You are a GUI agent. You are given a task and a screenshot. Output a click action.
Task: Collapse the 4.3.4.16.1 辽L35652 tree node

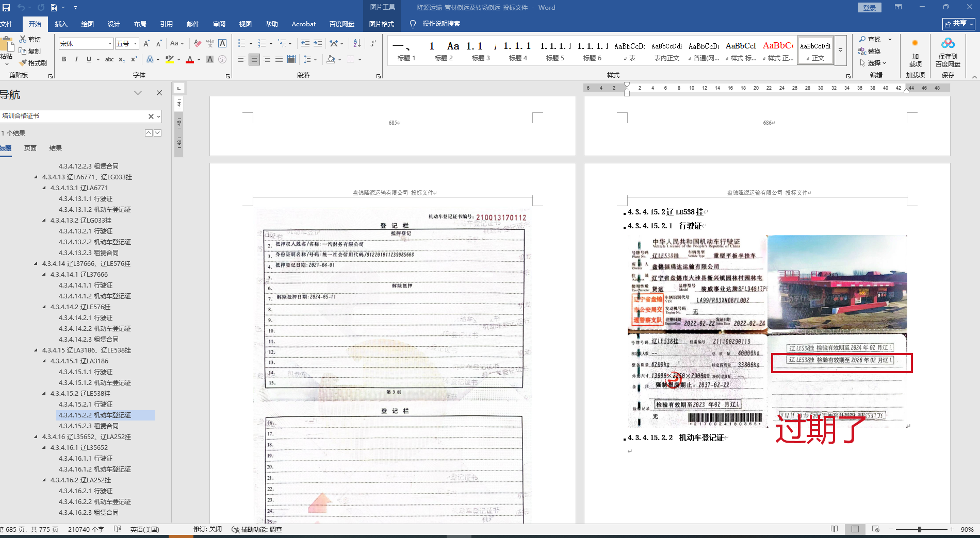click(44, 448)
